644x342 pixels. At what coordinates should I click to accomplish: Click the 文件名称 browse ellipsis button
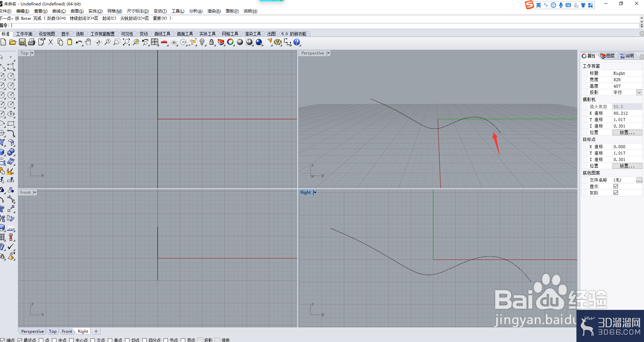coord(639,180)
